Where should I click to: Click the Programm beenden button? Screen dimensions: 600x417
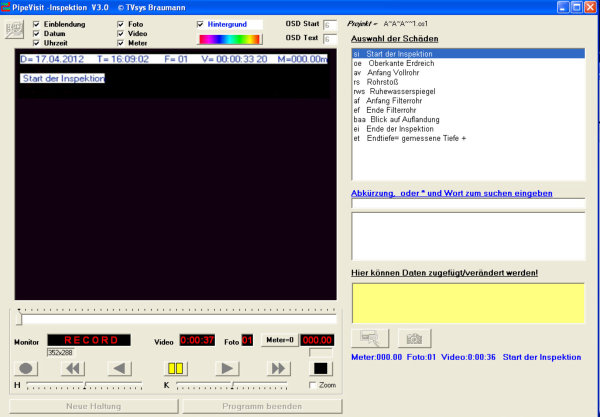[x=264, y=406]
